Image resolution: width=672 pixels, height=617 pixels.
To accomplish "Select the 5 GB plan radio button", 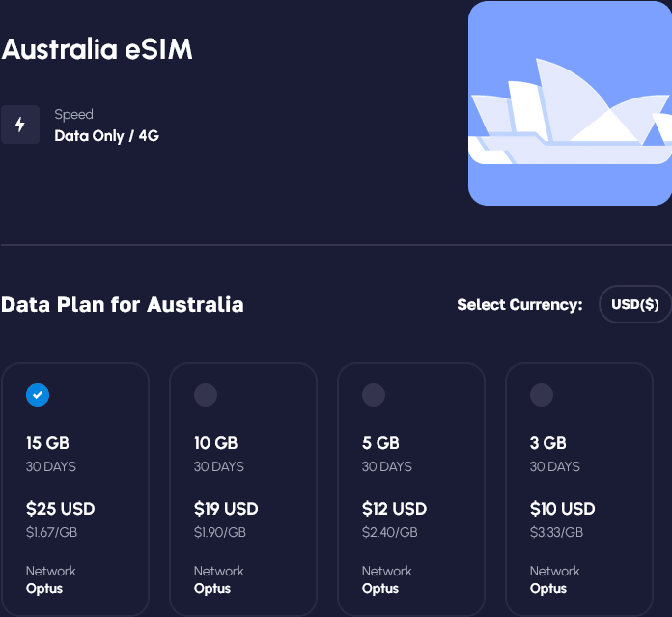I will [374, 394].
